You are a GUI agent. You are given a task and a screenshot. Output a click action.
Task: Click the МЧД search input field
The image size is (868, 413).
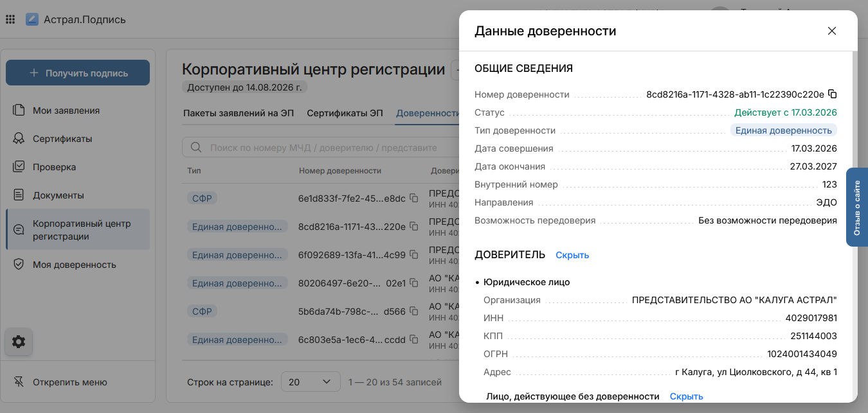click(x=321, y=148)
